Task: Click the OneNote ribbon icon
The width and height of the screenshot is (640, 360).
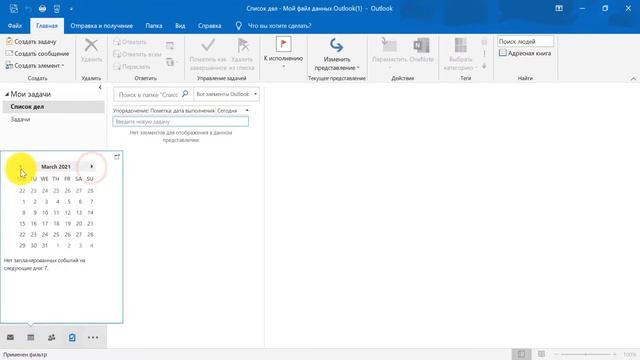Action: [x=421, y=50]
